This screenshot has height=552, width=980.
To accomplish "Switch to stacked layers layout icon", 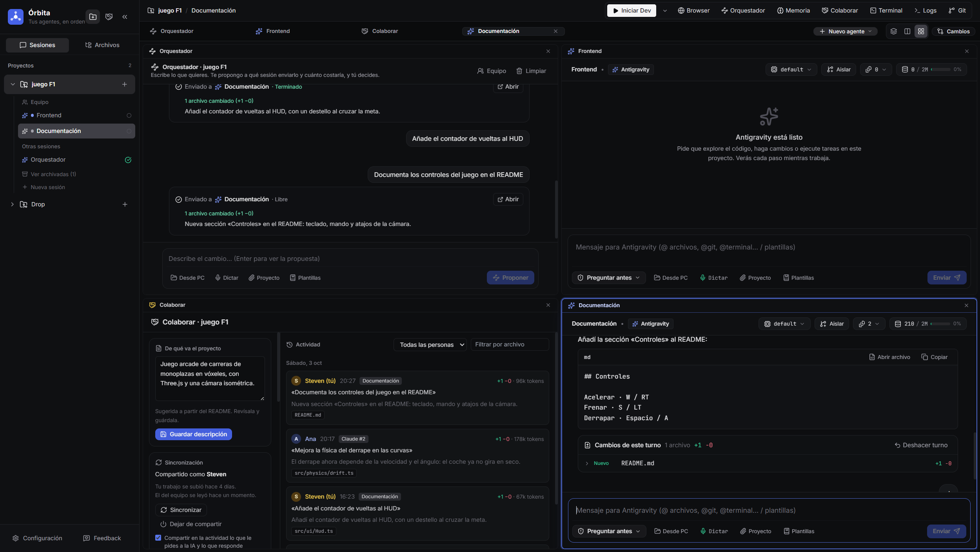I will 894,31.
